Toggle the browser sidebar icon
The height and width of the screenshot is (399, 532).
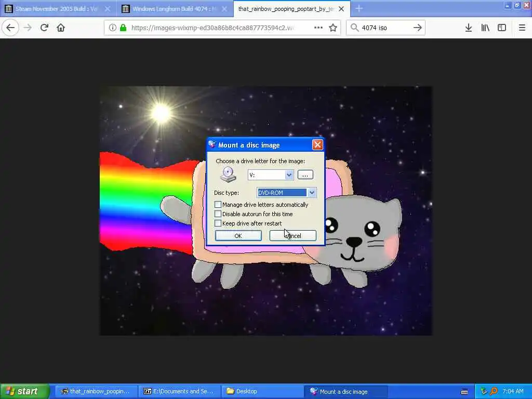click(x=502, y=28)
